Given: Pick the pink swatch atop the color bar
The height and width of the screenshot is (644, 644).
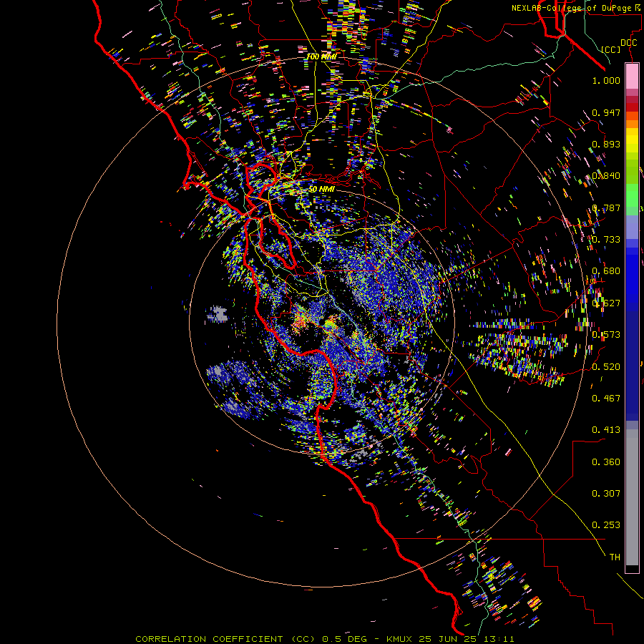Looking at the screenshot, I should pos(632,76).
